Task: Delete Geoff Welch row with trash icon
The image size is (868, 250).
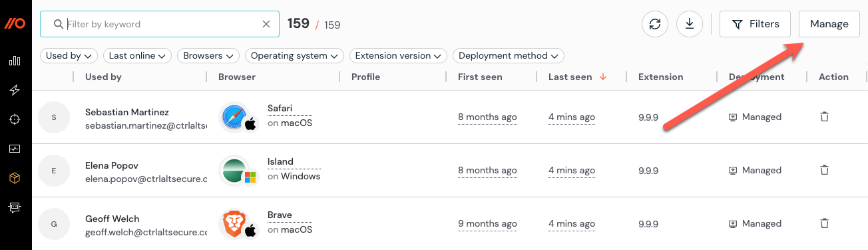Action: tap(824, 223)
